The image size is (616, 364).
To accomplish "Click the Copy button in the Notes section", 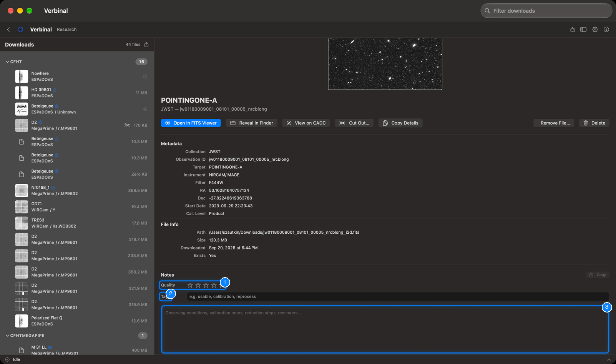I will pos(598,275).
